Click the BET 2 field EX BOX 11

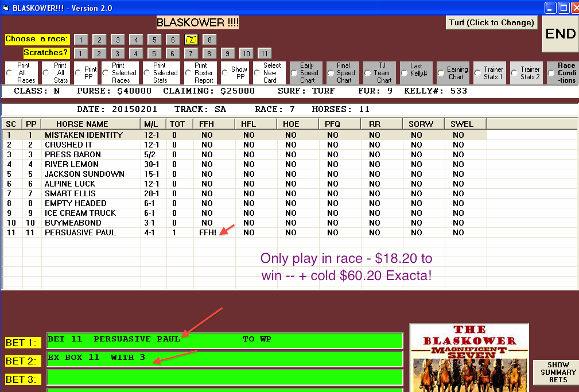pyautogui.click(x=225, y=359)
